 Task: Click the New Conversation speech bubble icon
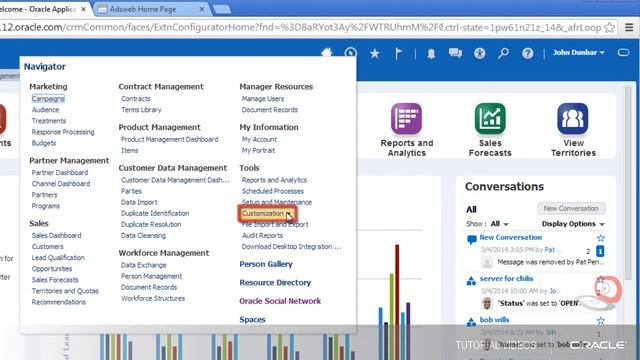pos(471,240)
